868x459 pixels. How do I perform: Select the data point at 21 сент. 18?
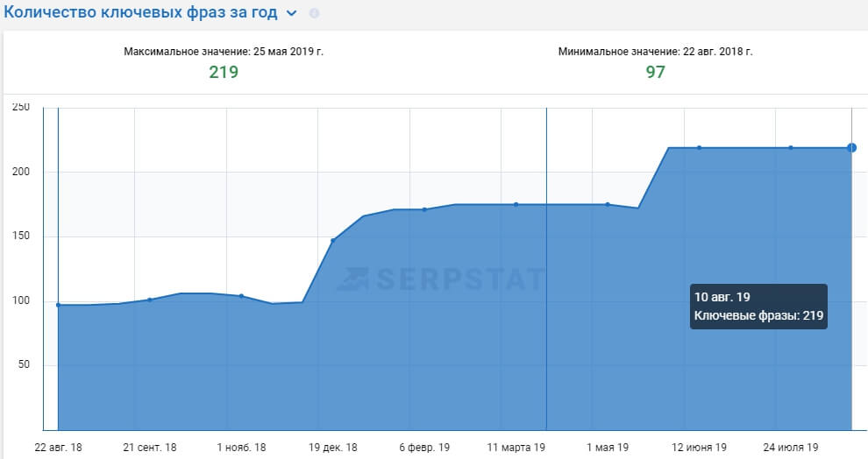(149, 300)
